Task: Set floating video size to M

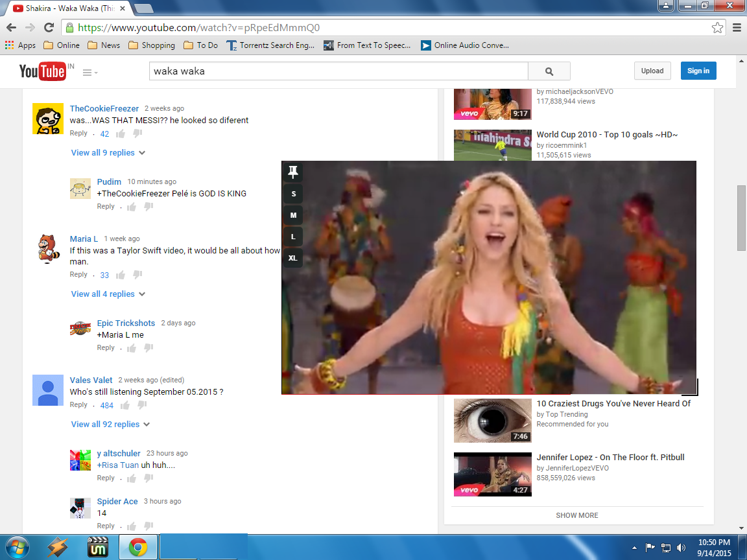Action: 294,215
